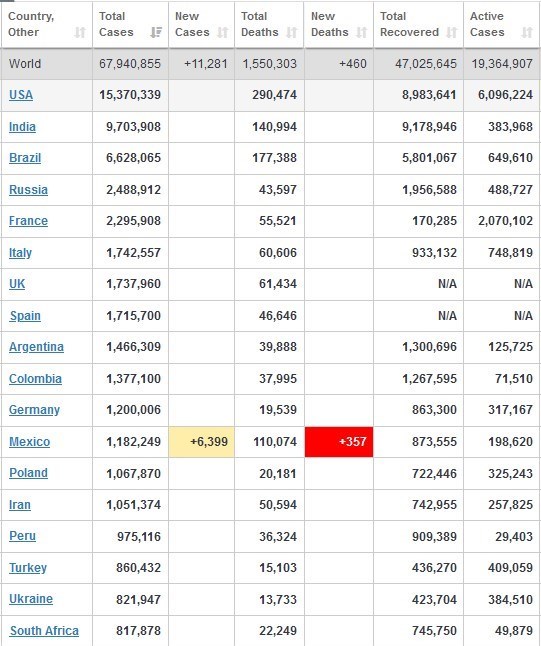This screenshot has height=646, width=541.
Task: Sort by Total Recovered arrow icon
Action: point(452,32)
